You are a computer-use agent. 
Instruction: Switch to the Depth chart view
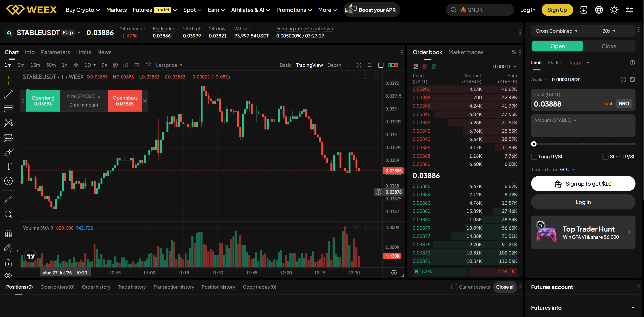(334, 65)
